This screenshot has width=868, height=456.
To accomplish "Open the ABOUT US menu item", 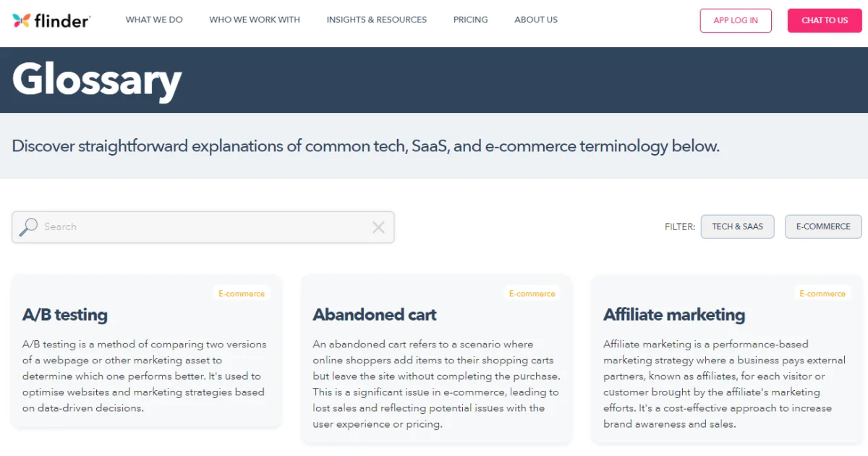I will coord(536,20).
